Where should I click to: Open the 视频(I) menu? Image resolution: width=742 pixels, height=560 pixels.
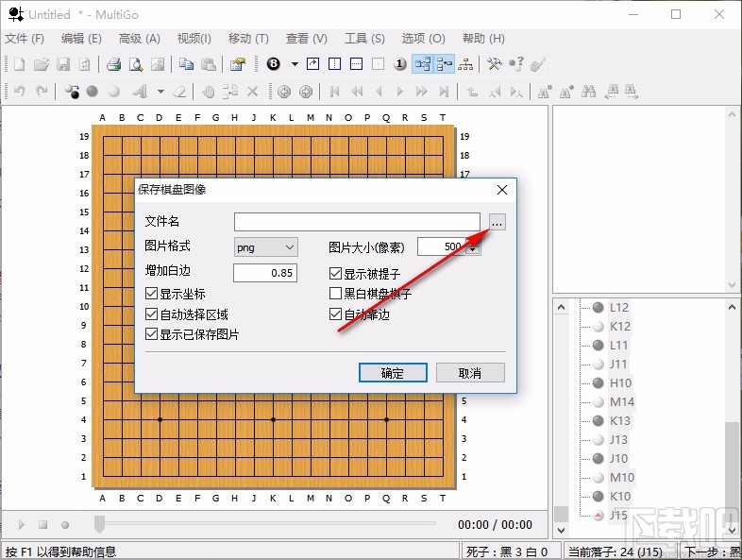[x=194, y=39]
